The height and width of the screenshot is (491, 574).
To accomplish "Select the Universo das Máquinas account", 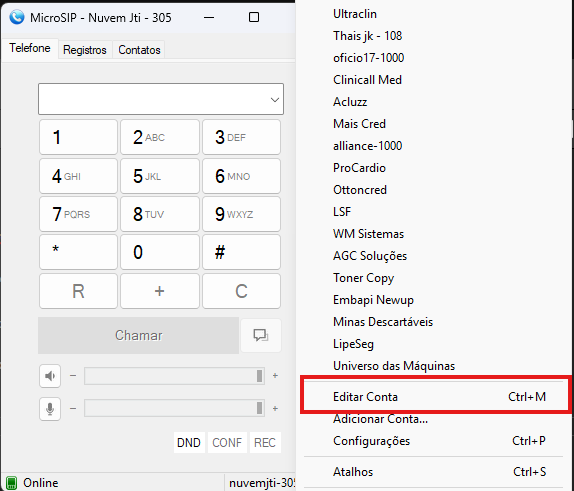I will [394, 366].
